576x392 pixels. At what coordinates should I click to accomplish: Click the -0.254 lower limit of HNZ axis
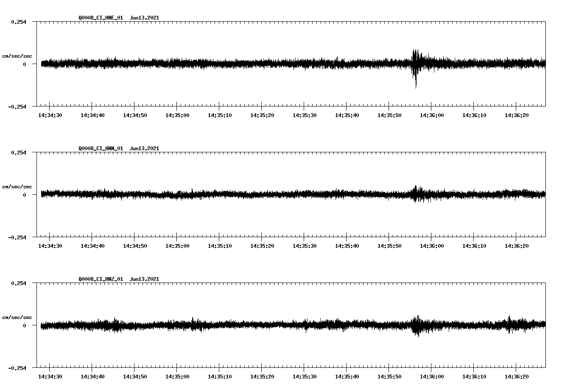pyautogui.click(x=17, y=368)
